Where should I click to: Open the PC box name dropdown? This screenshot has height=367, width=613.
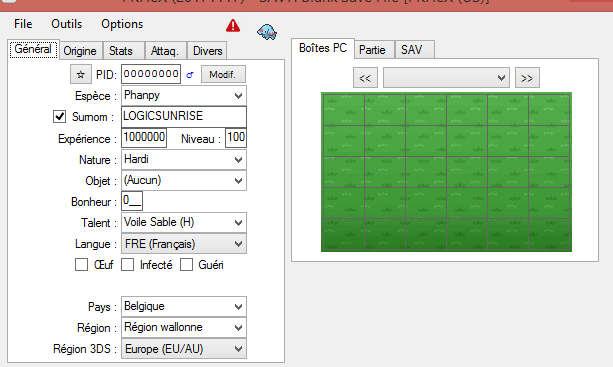446,78
